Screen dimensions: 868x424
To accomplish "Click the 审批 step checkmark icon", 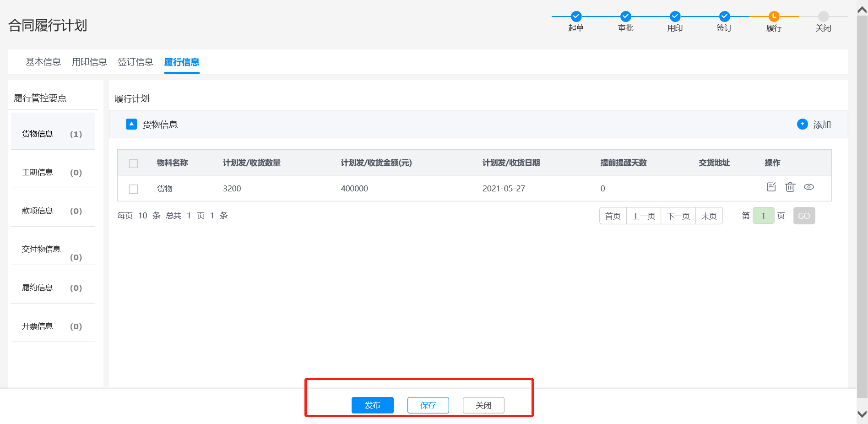I will pyautogui.click(x=626, y=16).
